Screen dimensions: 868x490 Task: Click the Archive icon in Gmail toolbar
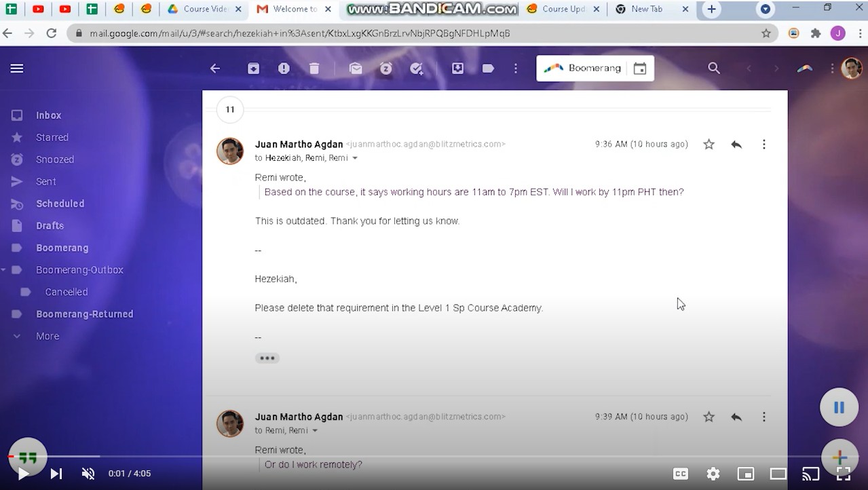pos(253,69)
